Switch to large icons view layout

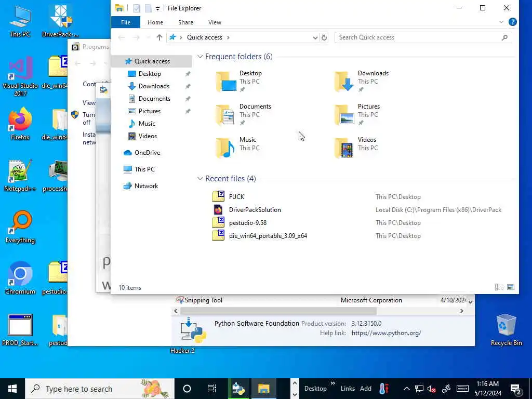coord(511,287)
